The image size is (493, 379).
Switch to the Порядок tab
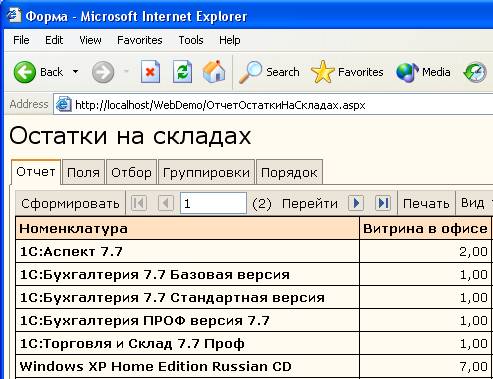click(289, 172)
